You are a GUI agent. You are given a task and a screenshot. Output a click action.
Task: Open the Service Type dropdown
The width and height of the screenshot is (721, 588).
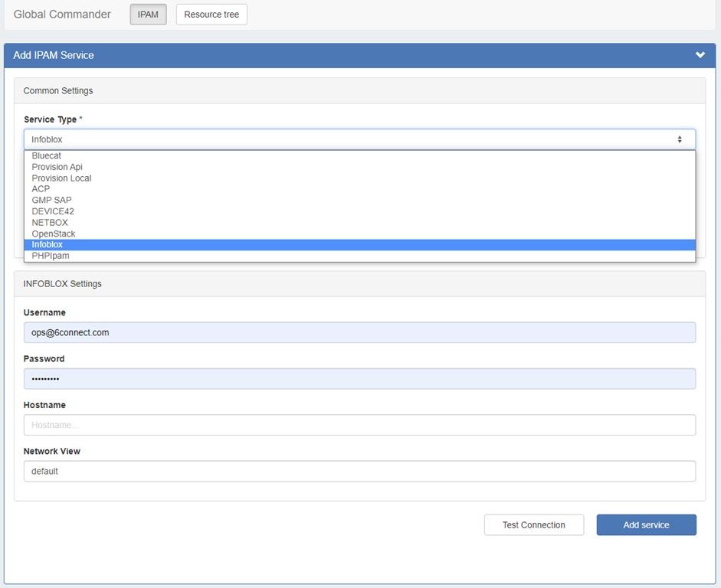(359, 139)
